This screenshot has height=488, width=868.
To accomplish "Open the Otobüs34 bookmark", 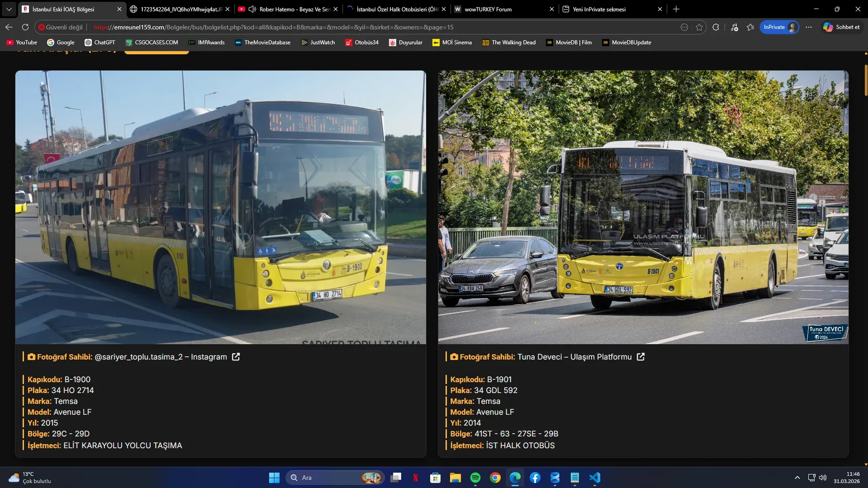I will [362, 42].
